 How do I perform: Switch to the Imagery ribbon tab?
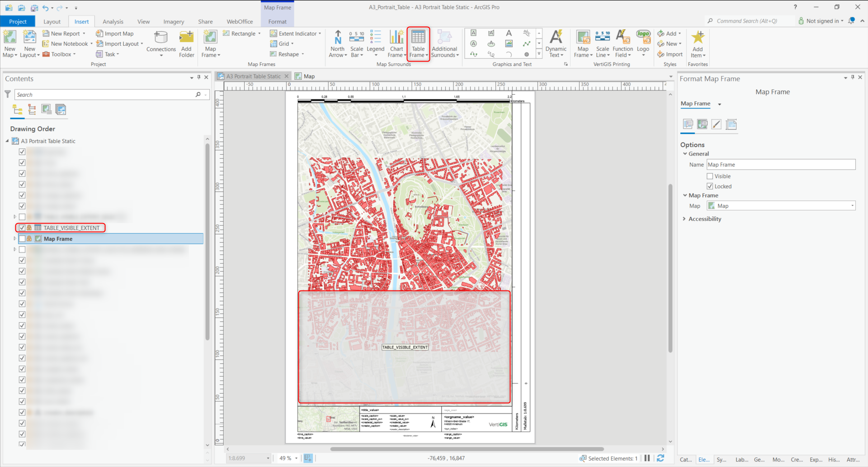click(x=173, y=21)
